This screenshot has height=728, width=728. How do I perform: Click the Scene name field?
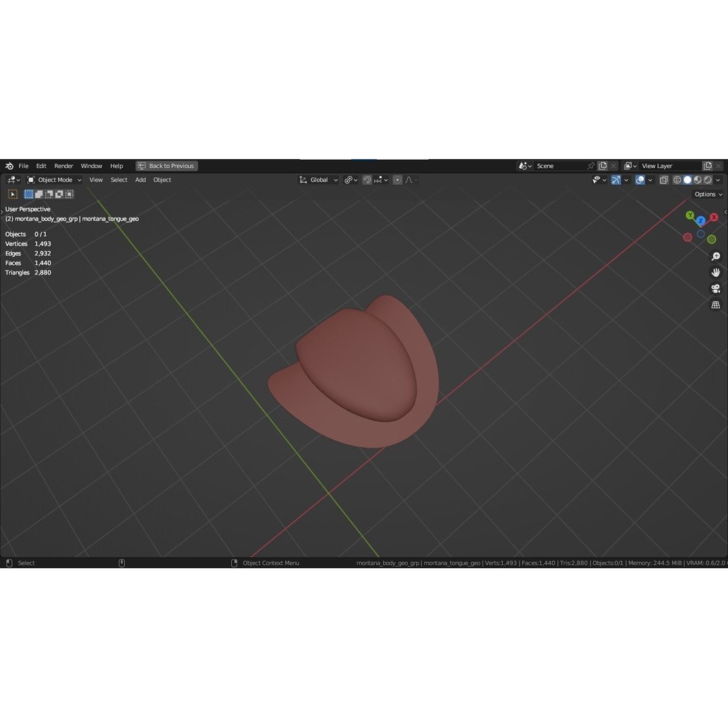click(559, 166)
